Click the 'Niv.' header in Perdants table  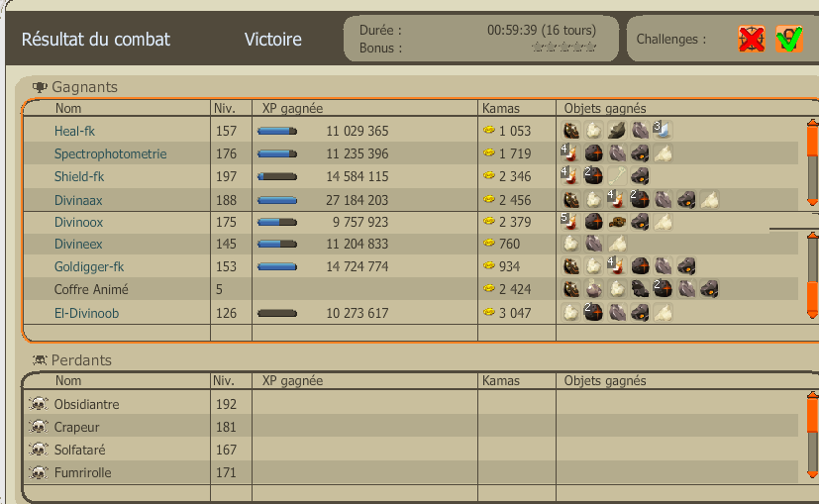coord(223,381)
